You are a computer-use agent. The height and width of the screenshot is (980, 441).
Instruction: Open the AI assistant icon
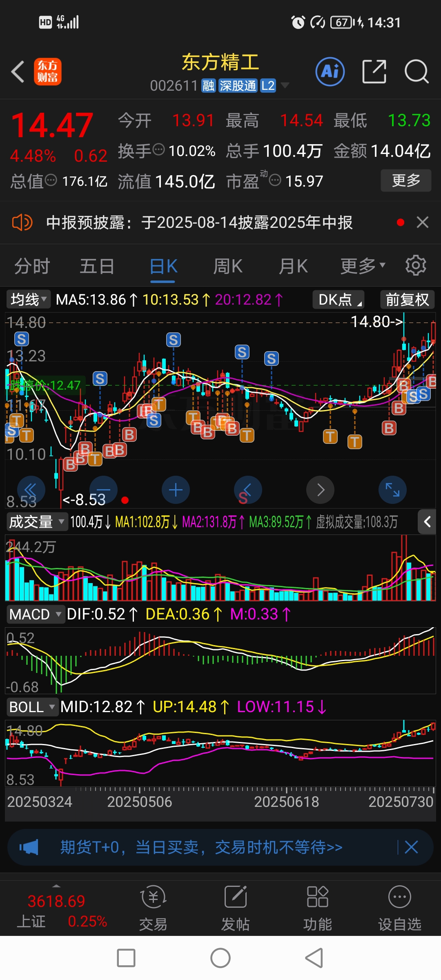[x=330, y=71]
